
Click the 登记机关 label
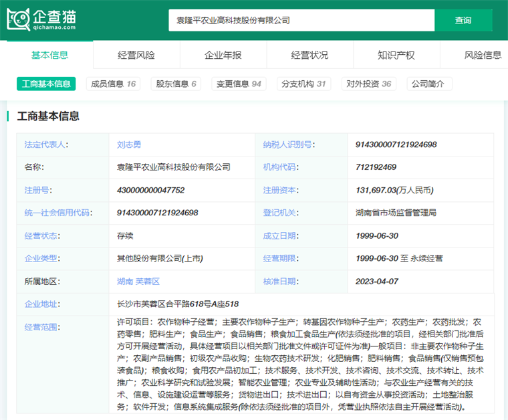pyautogui.click(x=281, y=213)
